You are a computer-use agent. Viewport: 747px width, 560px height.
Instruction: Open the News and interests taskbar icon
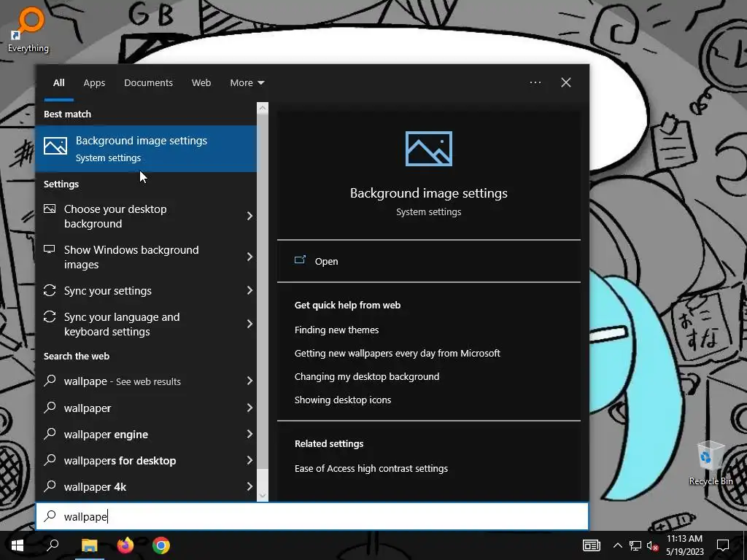coord(591,545)
